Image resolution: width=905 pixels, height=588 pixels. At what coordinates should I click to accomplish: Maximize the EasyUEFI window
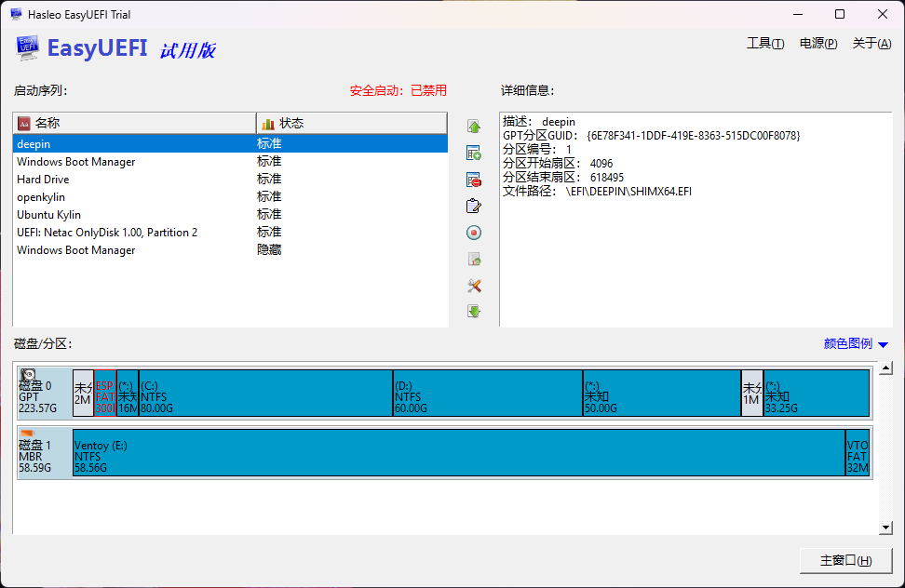point(840,14)
